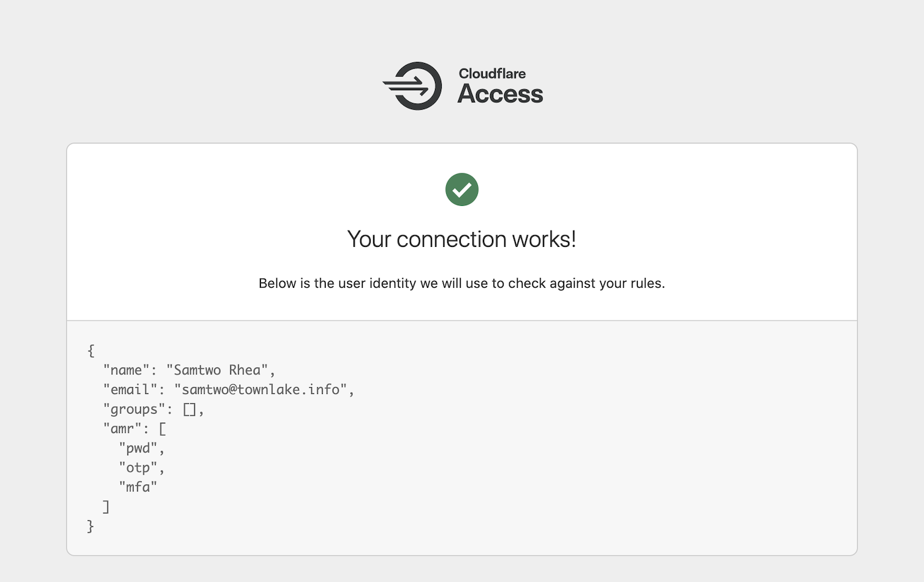Select the "email" key in JSON
Screen dimensions: 924x582
click(x=130, y=390)
